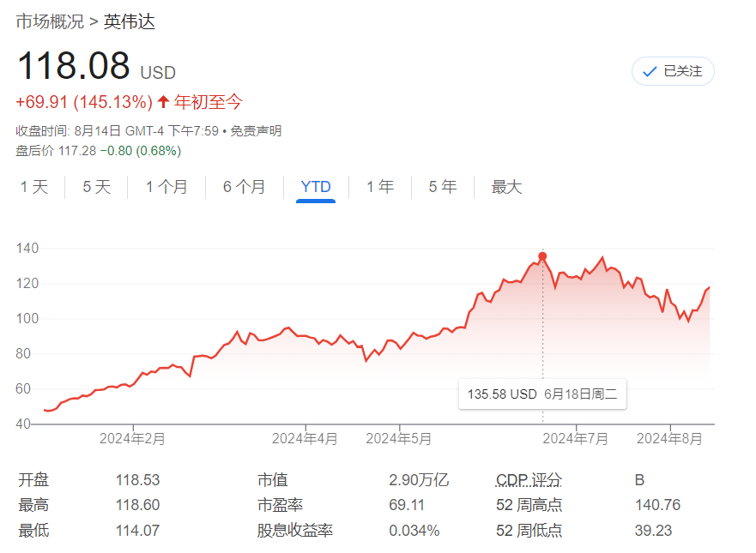756x553 pixels.
Task: Switch to the 1 个月 range tab
Action: tap(166, 187)
